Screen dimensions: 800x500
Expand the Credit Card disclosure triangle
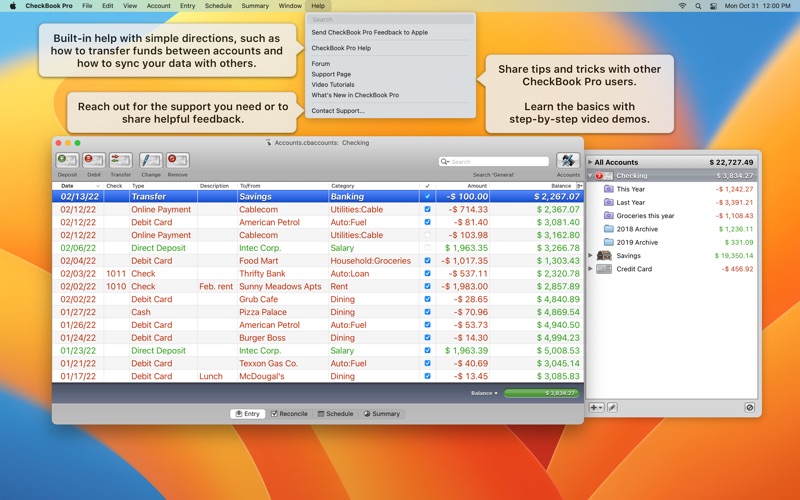point(590,268)
